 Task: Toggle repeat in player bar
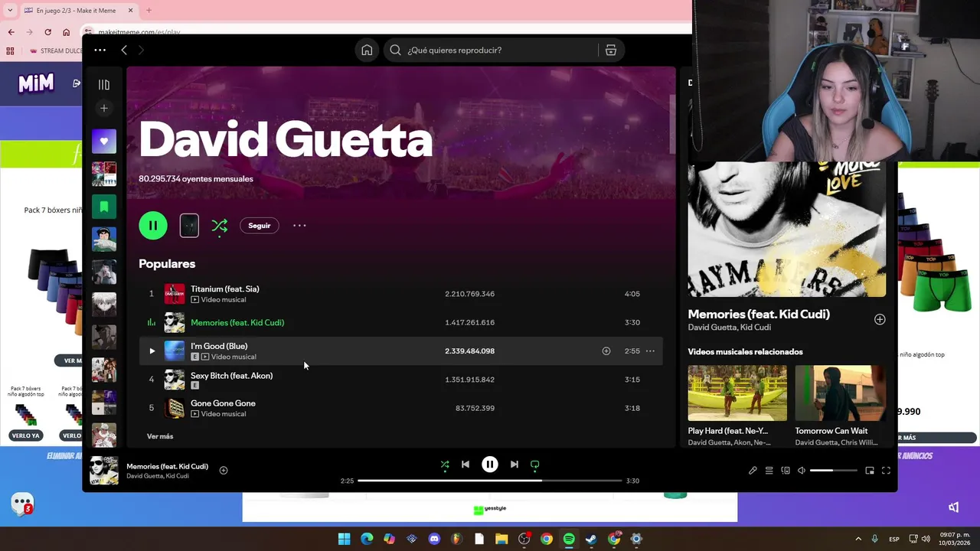535,465
